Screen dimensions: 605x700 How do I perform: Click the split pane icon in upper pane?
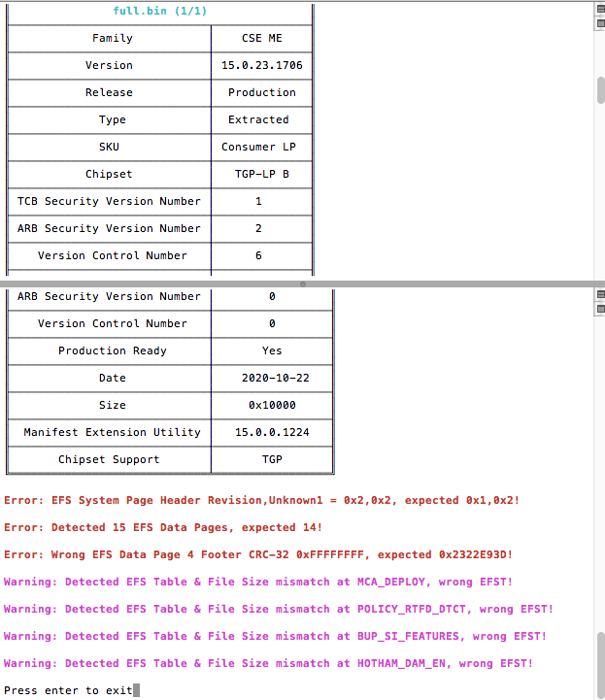(x=601, y=9)
